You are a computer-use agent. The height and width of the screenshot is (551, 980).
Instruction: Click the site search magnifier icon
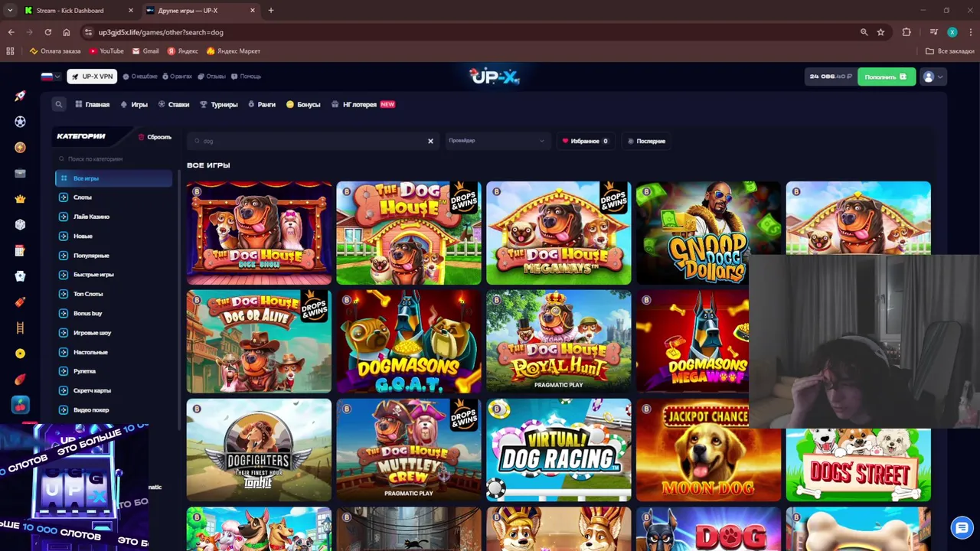[x=58, y=104]
